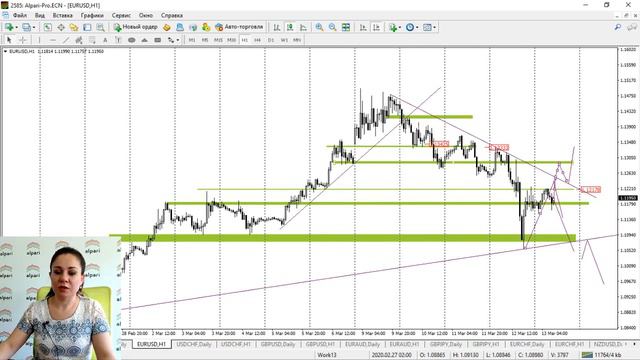Expand the Templates dropdown arrow

434,27
